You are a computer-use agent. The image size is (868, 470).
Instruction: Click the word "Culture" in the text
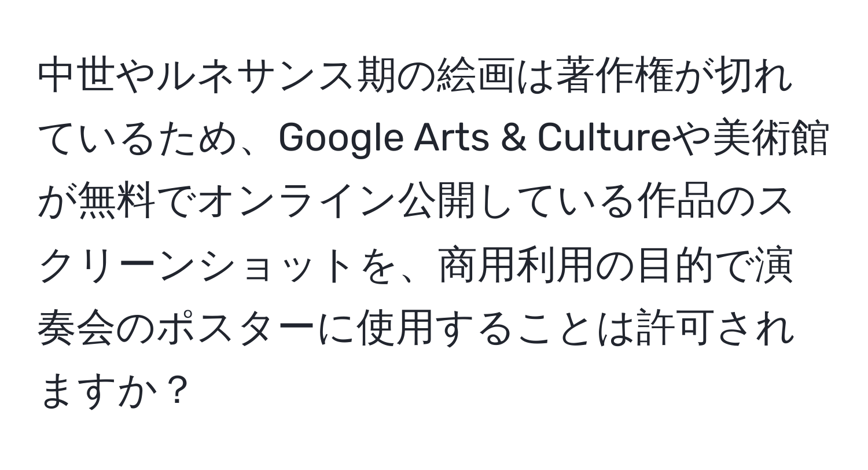click(594, 141)
